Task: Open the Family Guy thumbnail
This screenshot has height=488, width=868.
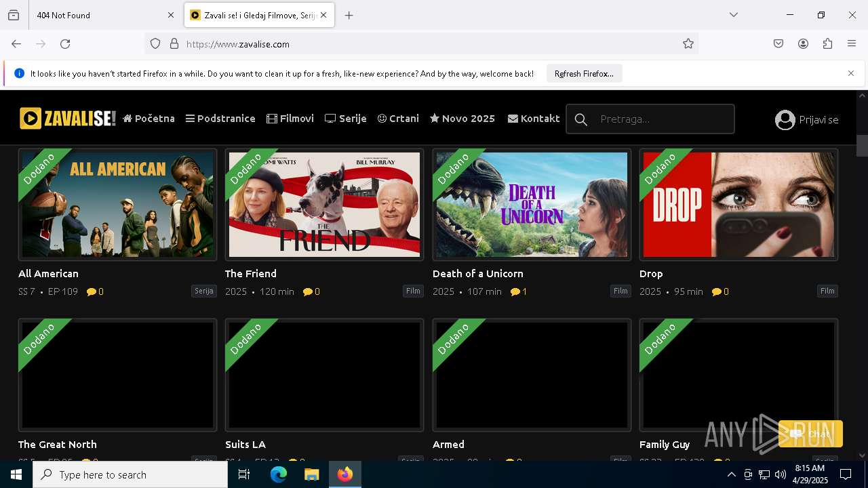Action: click(x=738, y=375)
